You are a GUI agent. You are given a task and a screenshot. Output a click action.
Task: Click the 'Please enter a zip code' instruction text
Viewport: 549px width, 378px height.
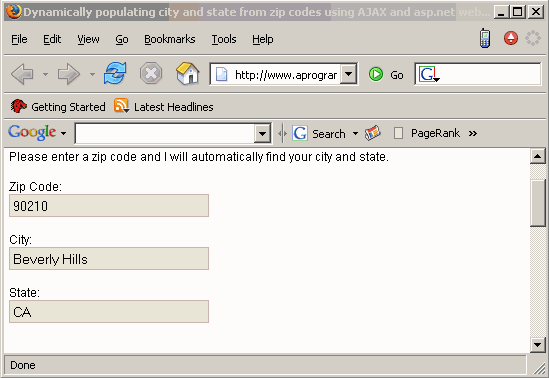coord(199,157)
